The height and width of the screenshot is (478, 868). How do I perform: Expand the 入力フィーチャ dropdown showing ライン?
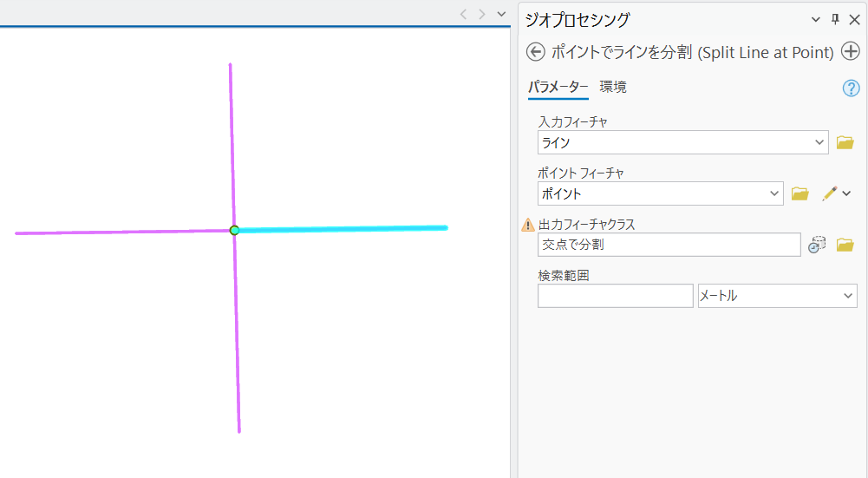(820, 142)
